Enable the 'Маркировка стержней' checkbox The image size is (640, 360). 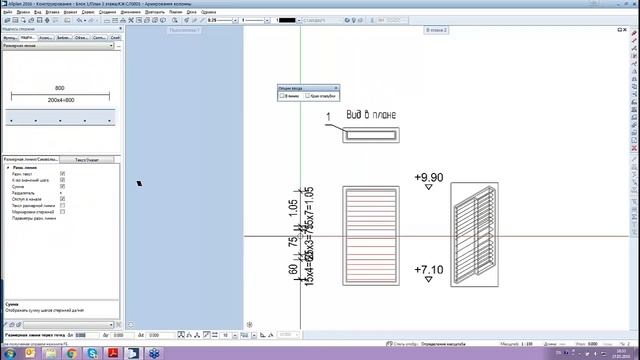tap(62, 212)
